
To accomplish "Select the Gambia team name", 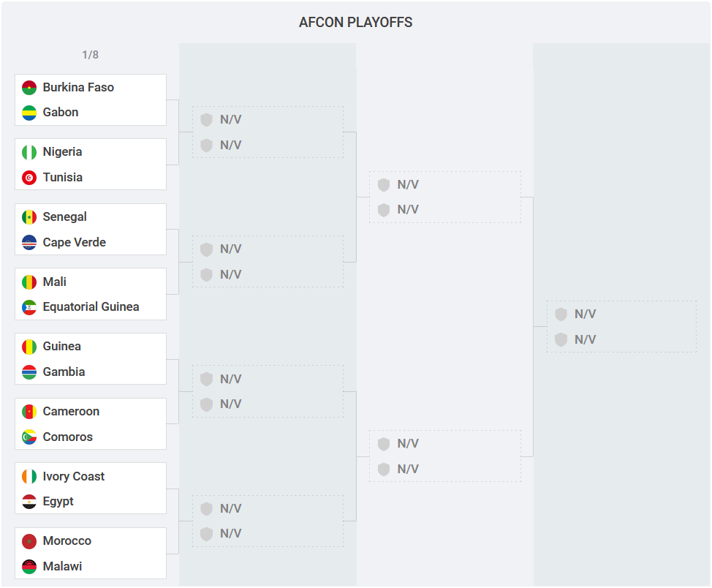I will pyautogui.click(x=64, y=372).
